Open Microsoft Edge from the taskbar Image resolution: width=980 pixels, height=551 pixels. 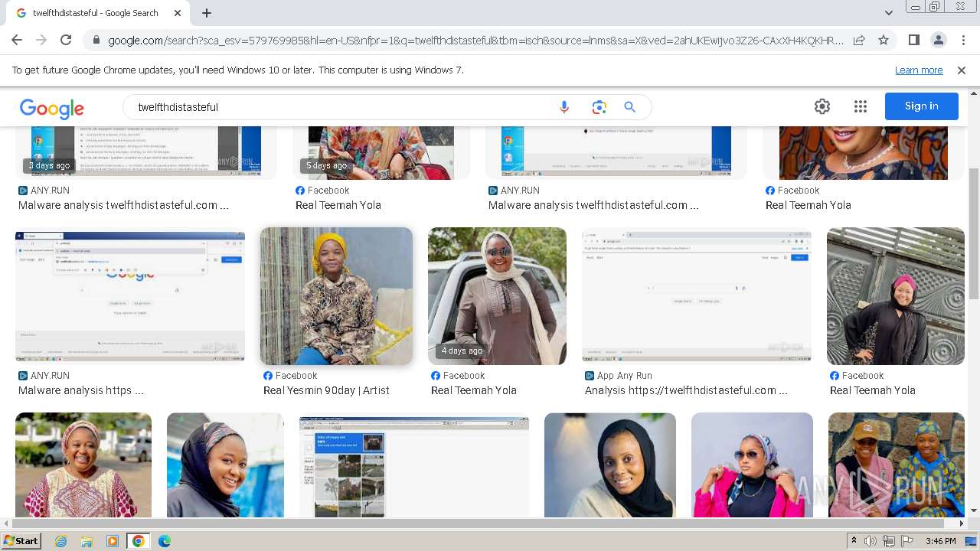[x=165, y=541]
